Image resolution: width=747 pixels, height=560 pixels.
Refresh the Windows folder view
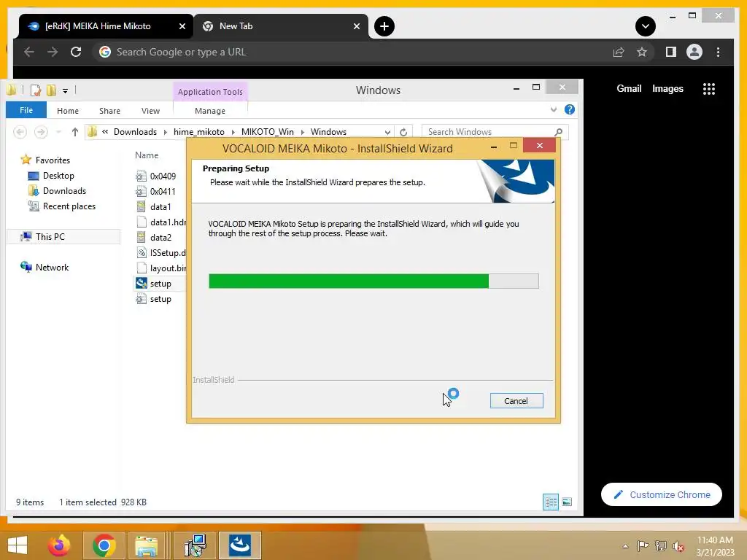point(403,132)
